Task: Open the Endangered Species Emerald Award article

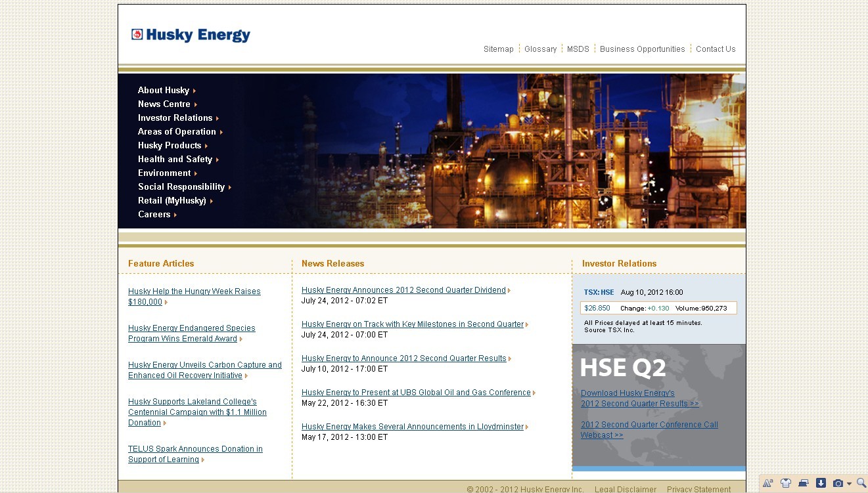Action: click(191, 333)
